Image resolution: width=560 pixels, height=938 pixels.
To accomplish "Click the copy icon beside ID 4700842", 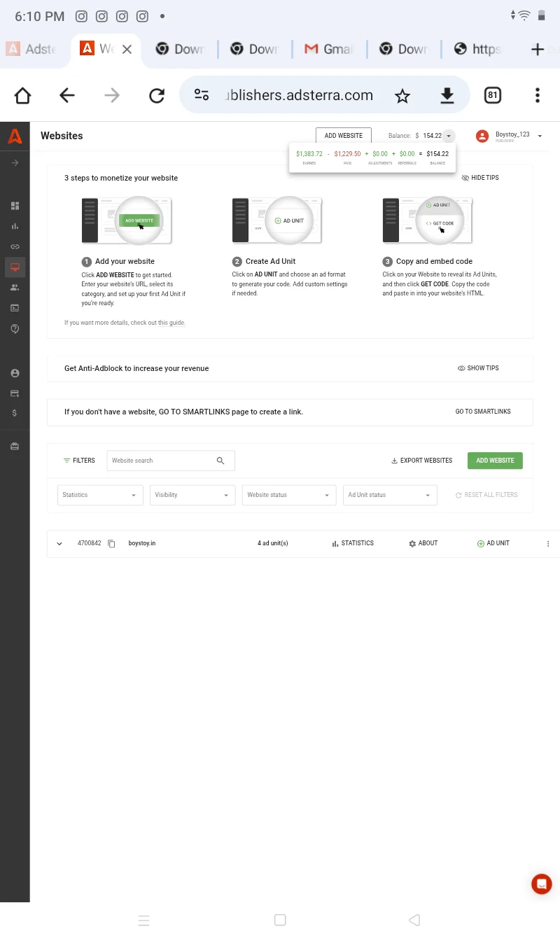I will click(111, 544).
